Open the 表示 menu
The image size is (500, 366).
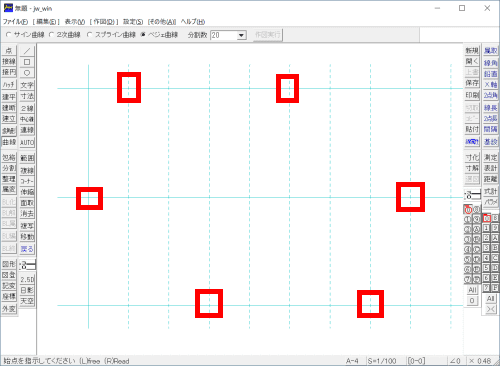click(x=75, y=22)
